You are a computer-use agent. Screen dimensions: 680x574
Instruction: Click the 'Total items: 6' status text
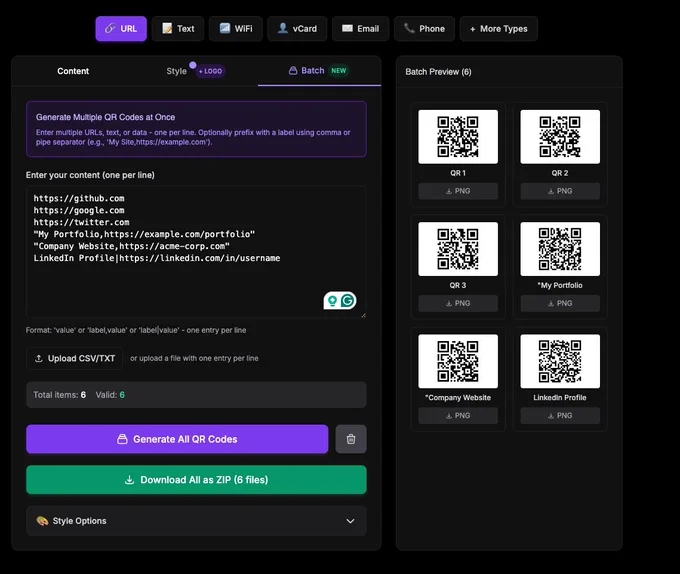tap(59, 395)
